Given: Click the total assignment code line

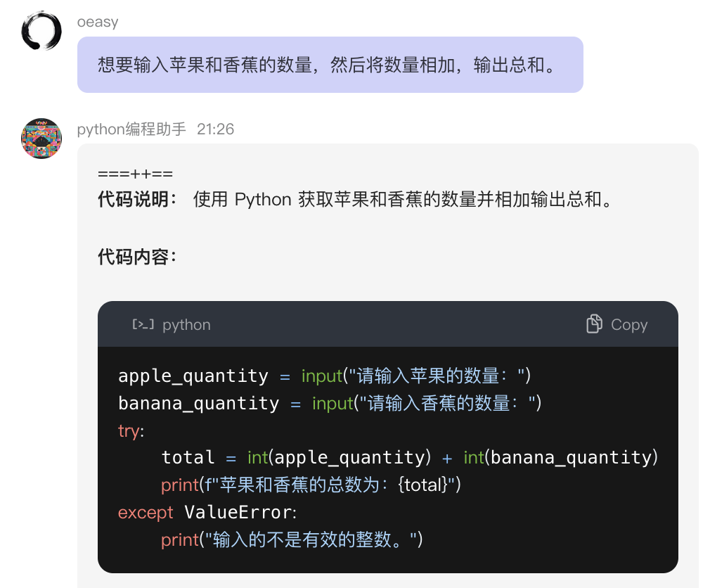Looking at the screenshot, I should point(410,458).
